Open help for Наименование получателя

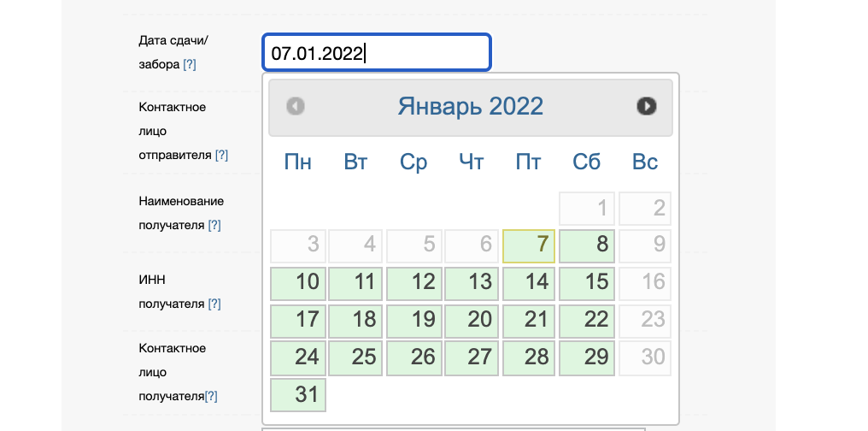[x=214, y=225]
